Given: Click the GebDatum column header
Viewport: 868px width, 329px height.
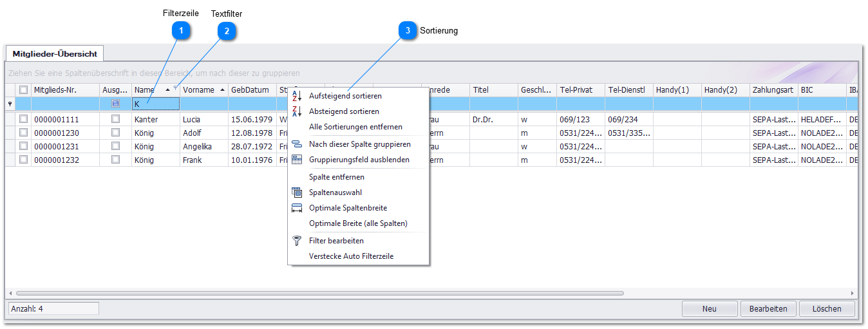Looking at the screenshot, I should pos(250,90).
